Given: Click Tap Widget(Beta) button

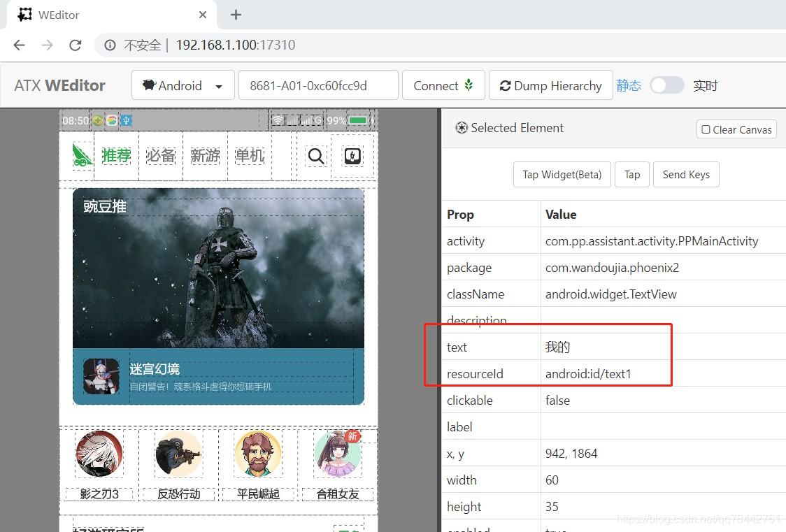Looking at the screenshot, I should 562,174.
